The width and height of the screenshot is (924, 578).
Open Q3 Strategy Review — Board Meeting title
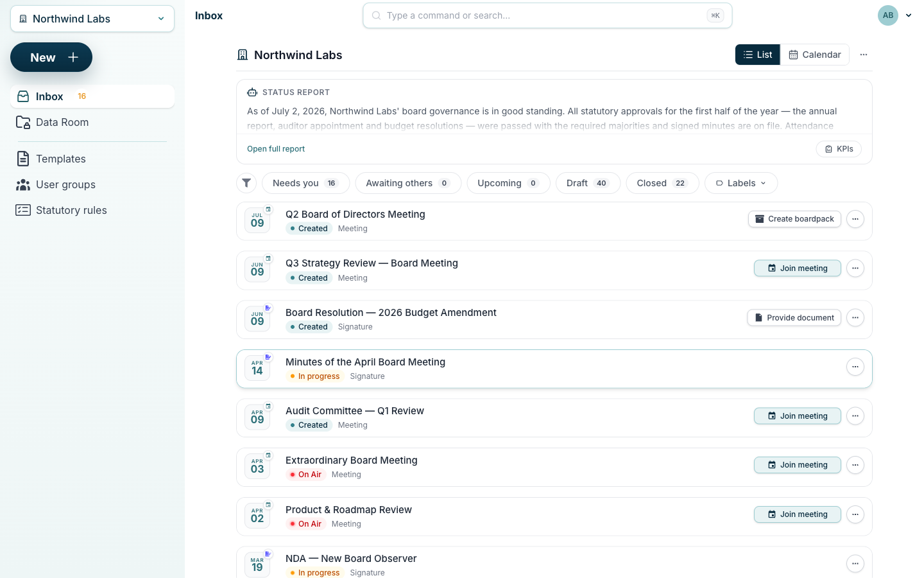tap(372, 263)
